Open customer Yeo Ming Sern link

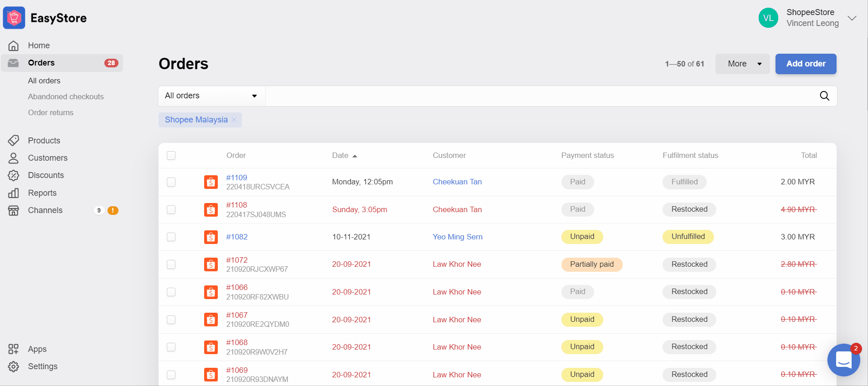coord(457,237)
